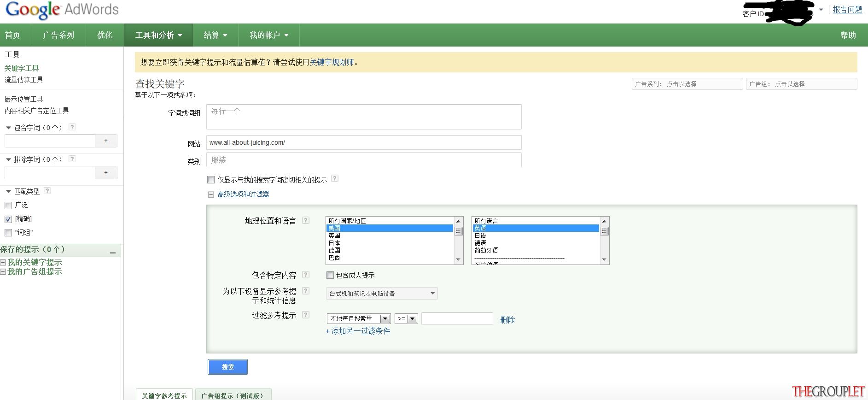
Task: Check the "词组" match type box
Action: coord(8,233)
